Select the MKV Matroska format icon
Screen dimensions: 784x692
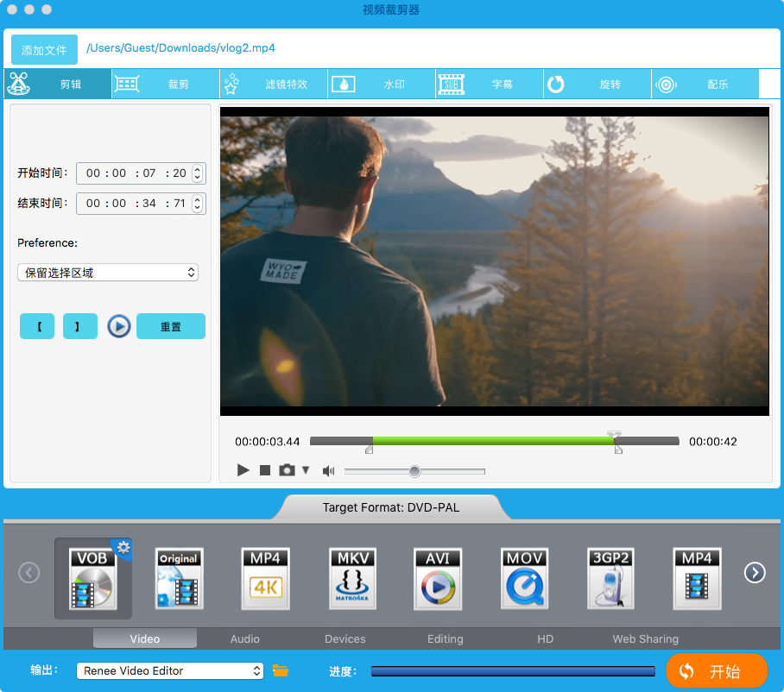(352, 579)
